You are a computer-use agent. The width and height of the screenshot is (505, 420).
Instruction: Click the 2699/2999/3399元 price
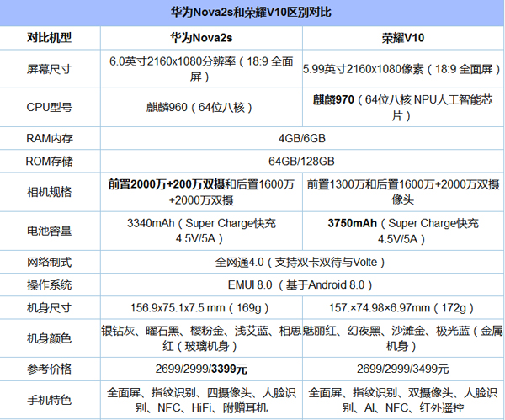(201, 369)
